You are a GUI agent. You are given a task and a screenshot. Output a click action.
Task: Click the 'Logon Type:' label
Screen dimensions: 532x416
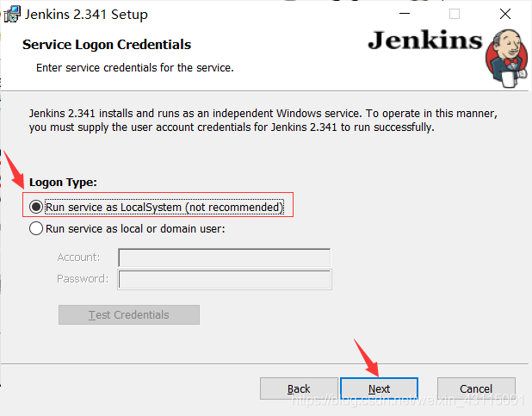click(63, 183)
